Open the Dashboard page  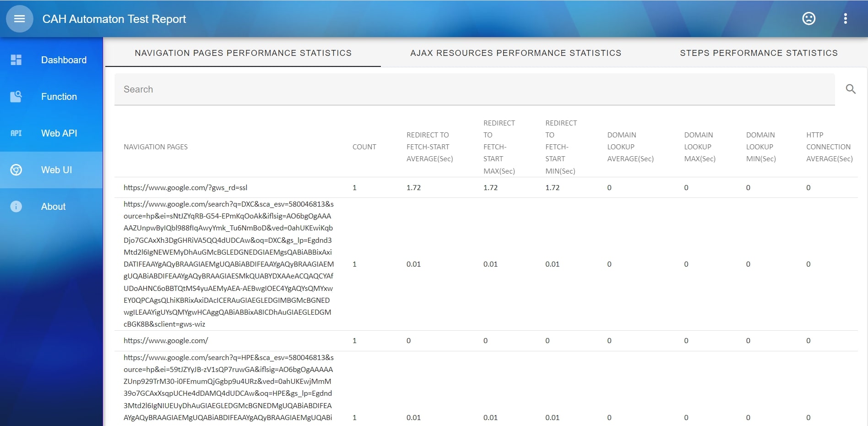pos(64,60)
